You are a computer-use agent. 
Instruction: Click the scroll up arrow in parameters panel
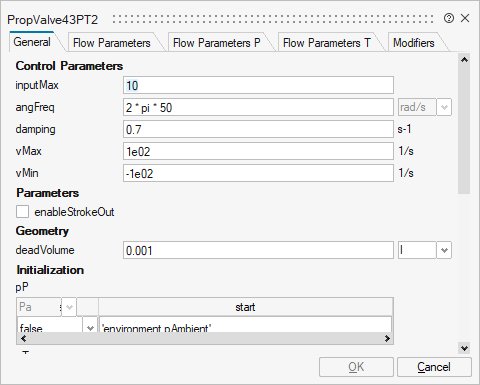(x=464, y=60)
